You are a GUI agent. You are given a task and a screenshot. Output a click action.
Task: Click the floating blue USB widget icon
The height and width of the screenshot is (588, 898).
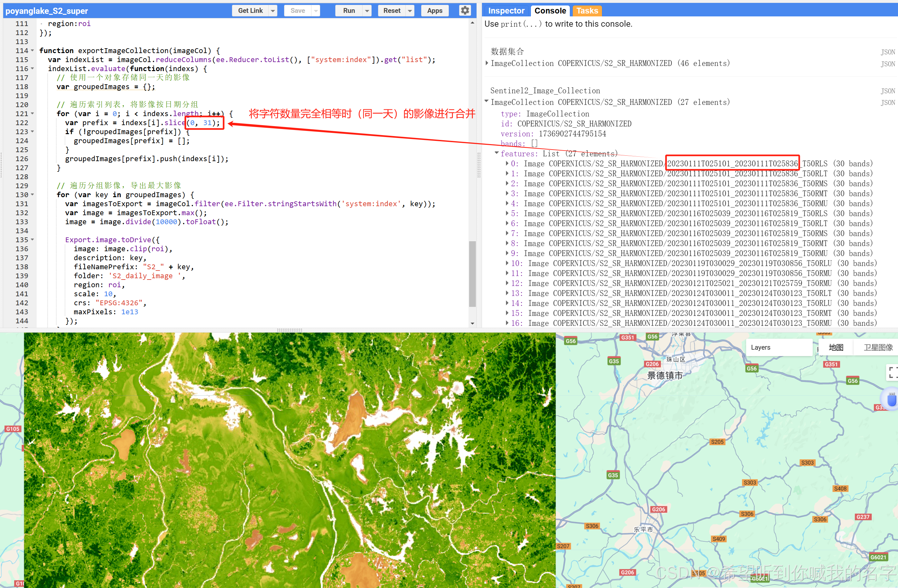891,399
